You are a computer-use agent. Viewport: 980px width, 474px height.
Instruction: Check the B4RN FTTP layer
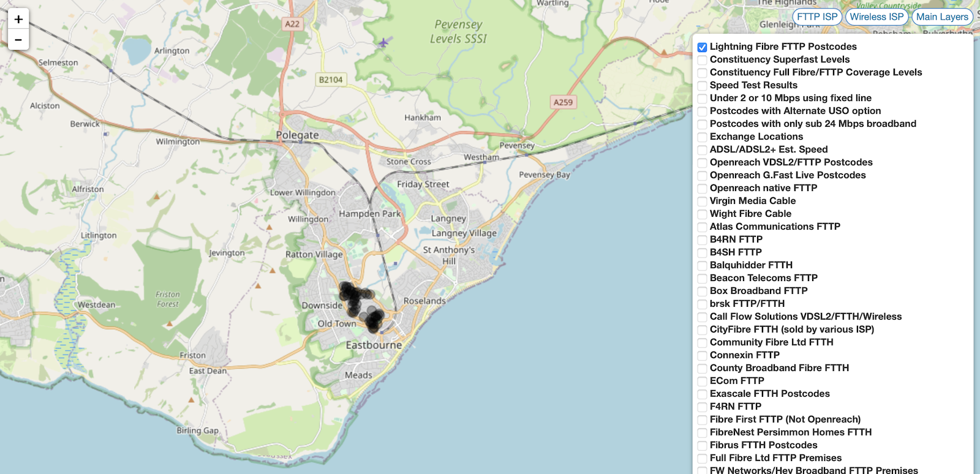(703, 240)
